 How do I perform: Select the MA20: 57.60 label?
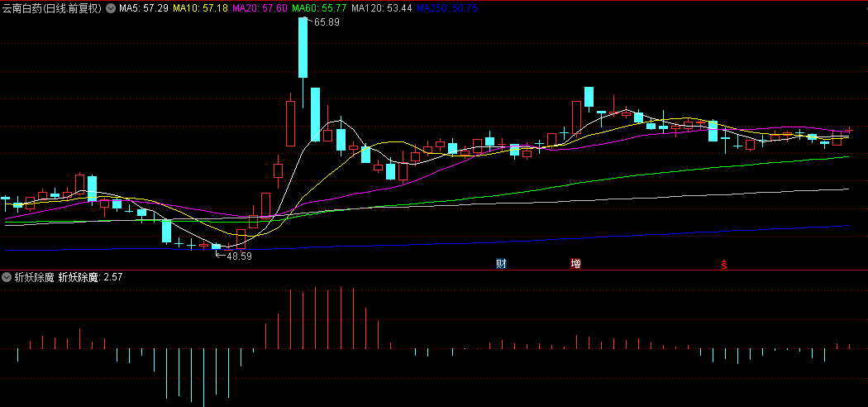[260, 8]
